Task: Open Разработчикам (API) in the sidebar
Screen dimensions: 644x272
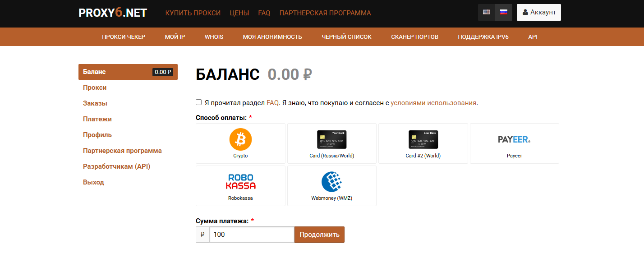Action: (x=117, y=166)
